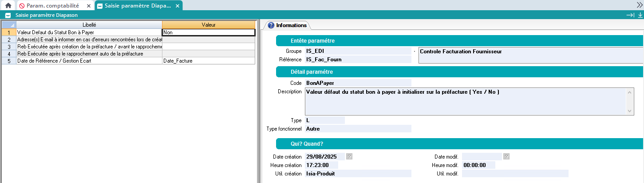Image resolution: width=644 pixels, height=183 pixels.
Task: Click the Date_Facture value cell
Action: click(209, 61)
